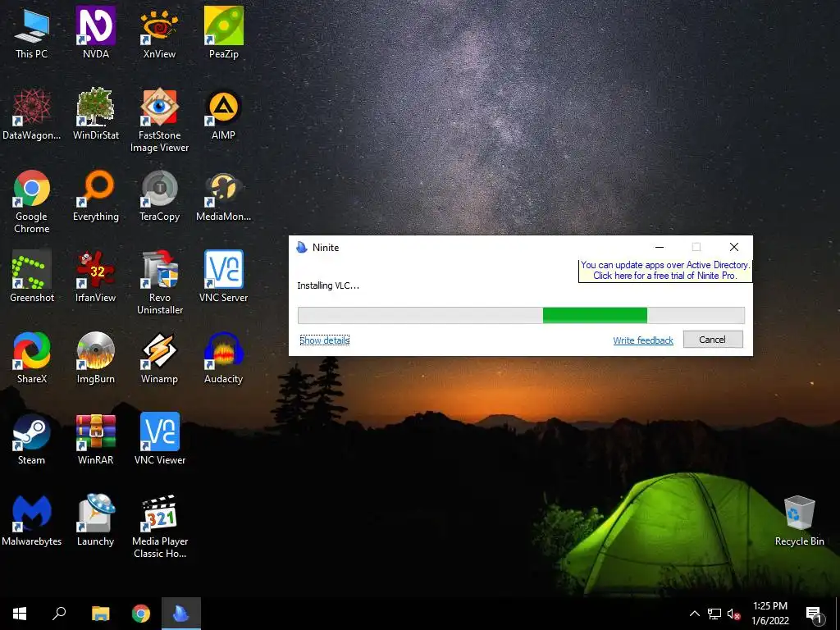Click the Ninite Pro free trial tooltip
Screen dimensions: 840x630
pyautogui.click(x=664, y=270)
